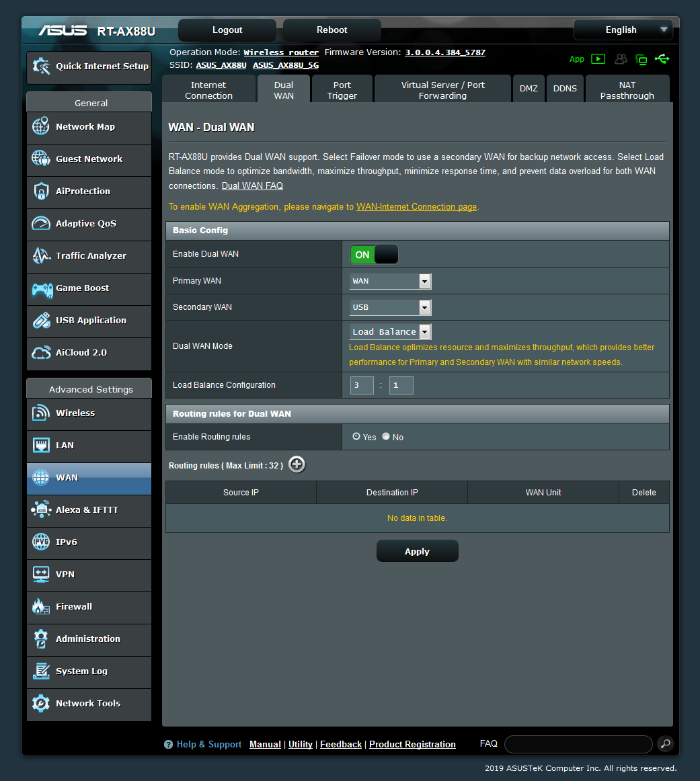Viewport: 700px width, 781px height.
Task: Click the FAQ search input field
Action: (x=578, y=744)
